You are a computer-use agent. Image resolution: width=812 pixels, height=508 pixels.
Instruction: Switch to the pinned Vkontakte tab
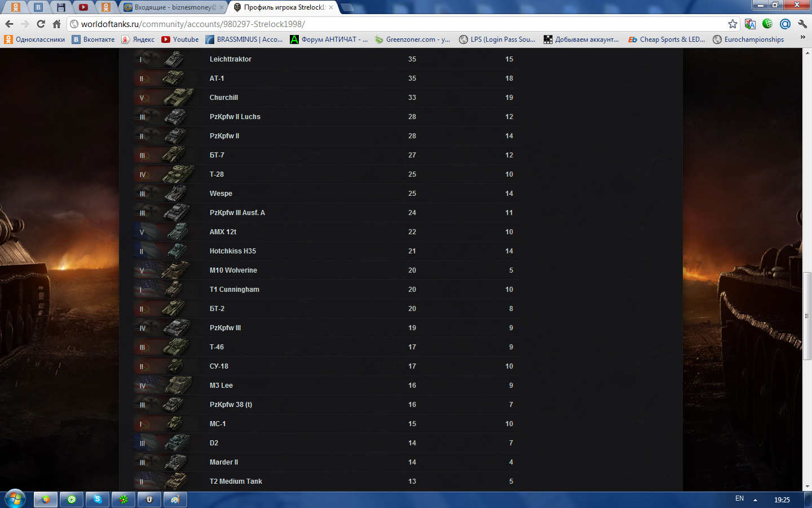pos(38,7)
